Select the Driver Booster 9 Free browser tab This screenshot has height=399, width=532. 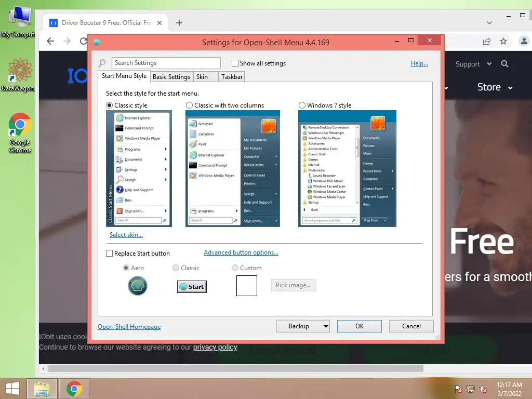[106, 23]
